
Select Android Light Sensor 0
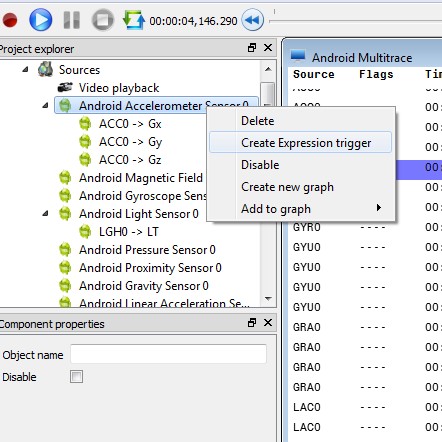tap(139, 214)
